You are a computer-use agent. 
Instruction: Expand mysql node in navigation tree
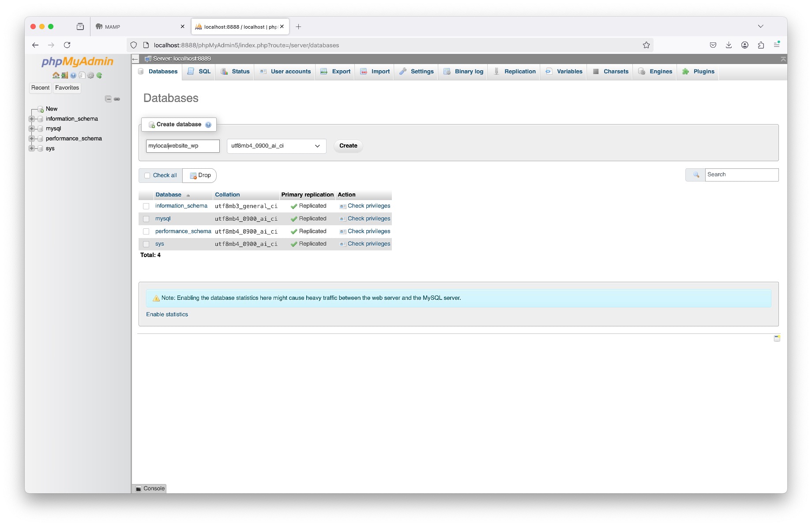[x=31, y=129]
